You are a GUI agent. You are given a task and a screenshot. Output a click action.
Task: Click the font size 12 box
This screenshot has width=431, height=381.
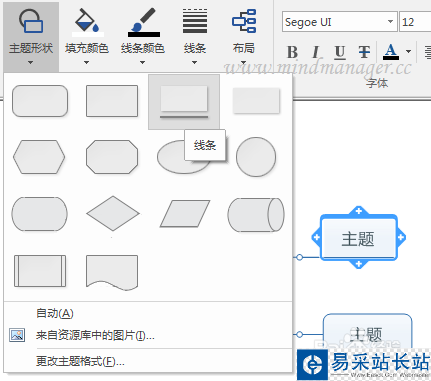415,22
